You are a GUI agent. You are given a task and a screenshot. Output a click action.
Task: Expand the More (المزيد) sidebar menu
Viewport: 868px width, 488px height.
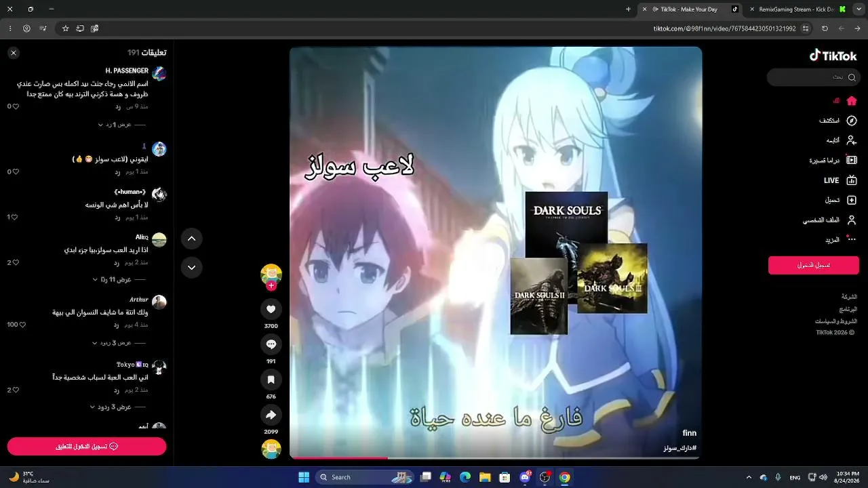coord(841,240)
